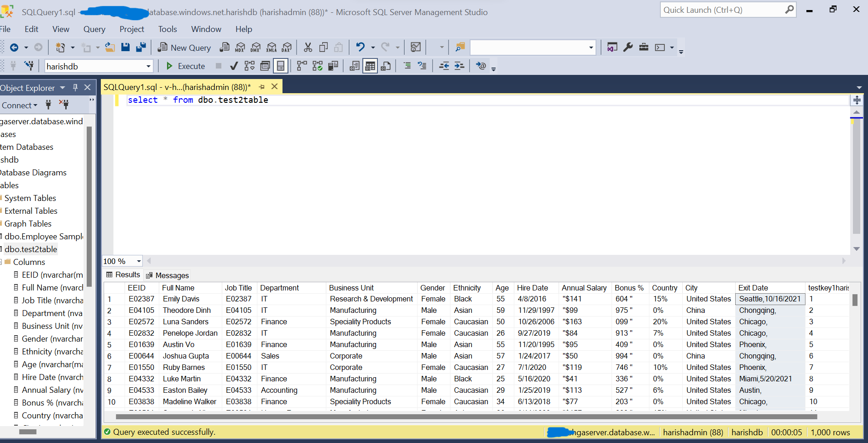Click the Execute button
868x443 pixels.
[186, 66]
